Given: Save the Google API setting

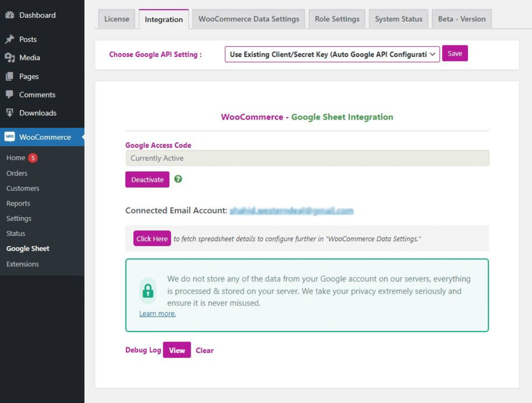Looking at the screenshot, I should point(455,53).
